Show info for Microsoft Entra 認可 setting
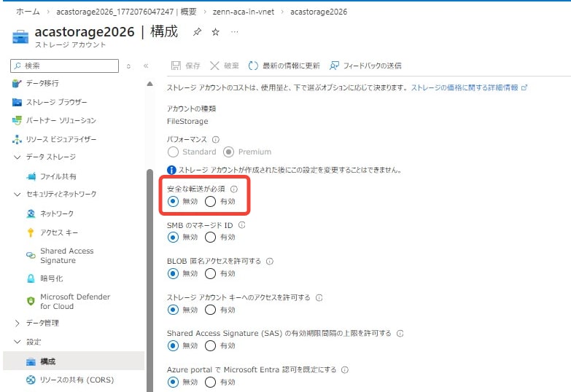The width and height of the screenshot is (571, 392). point(344,370)
